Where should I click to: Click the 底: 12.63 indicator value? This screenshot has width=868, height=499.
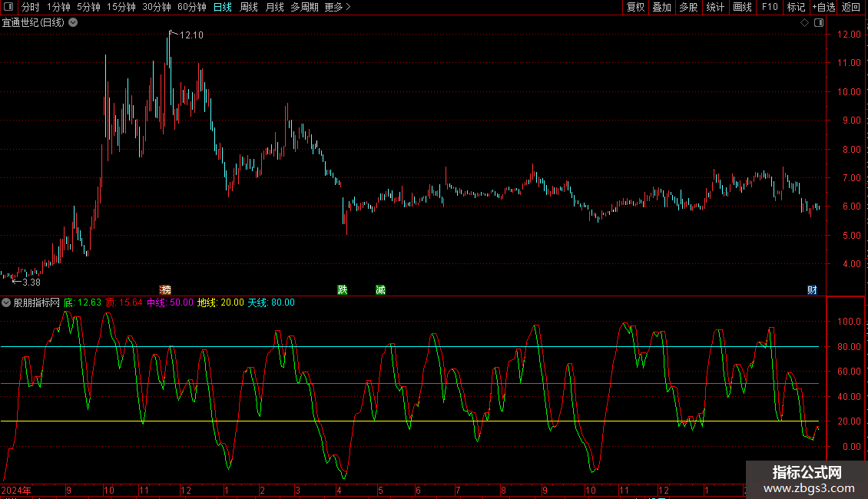pos(82,302)
